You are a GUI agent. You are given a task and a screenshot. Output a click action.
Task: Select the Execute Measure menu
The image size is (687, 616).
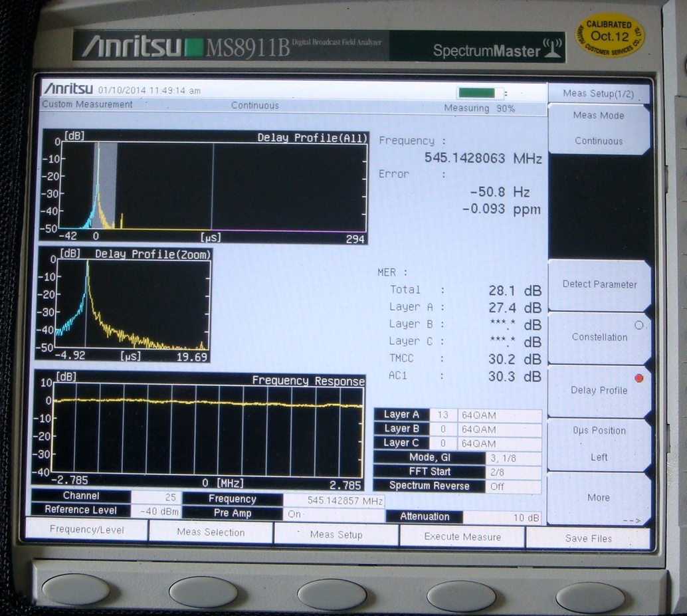tap(462, 537)
